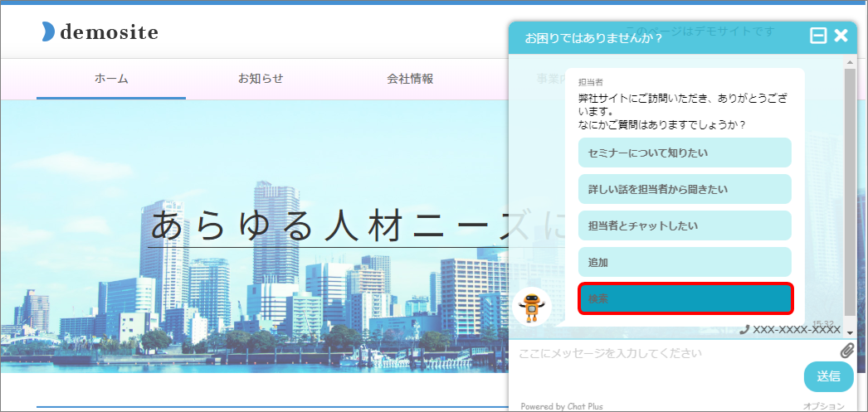
Task: Open the 会社情報 navigation tab
Action: [x=410, y=79]
